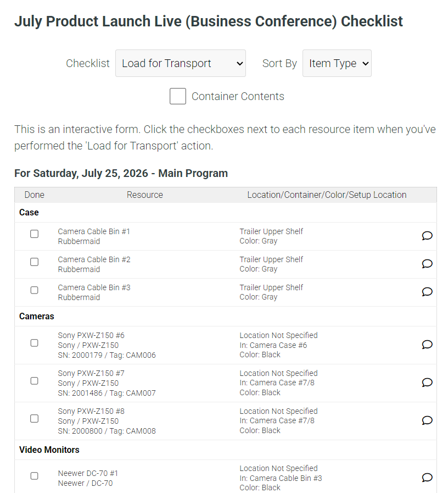The height and width of the screenshot is (493, 448).
Task: Click the Location/Container/Color/Setup Location header
Action: [x=327, y=195]
